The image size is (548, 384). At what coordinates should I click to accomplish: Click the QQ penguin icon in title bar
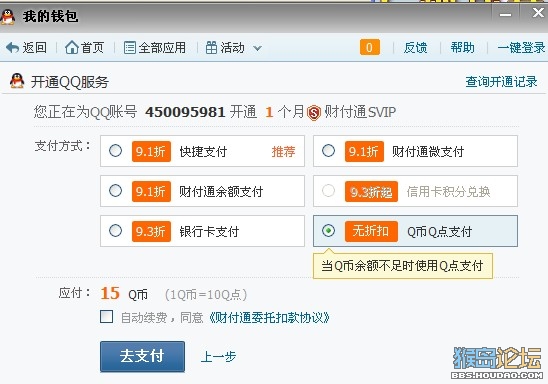coord(8,16)
